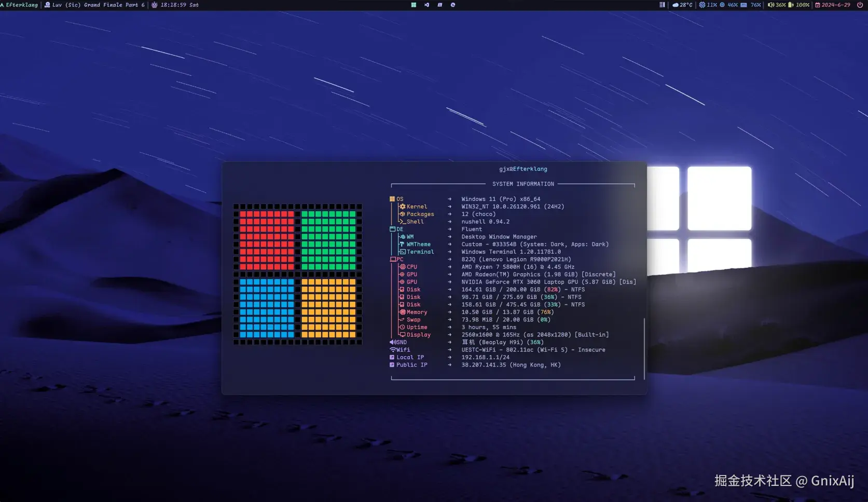Click the Packages box icon
The width and height of the screenshot is (868, 502).
coord(403,214)
